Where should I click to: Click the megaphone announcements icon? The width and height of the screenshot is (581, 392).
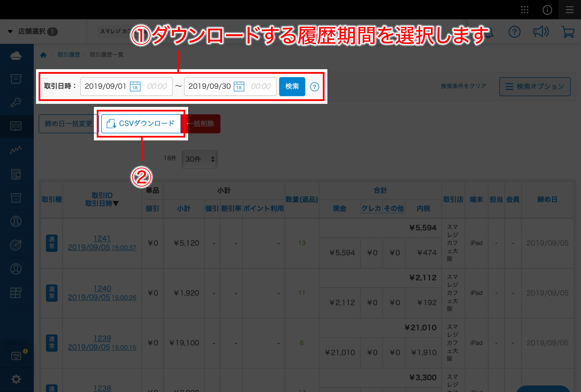(541, 32)
